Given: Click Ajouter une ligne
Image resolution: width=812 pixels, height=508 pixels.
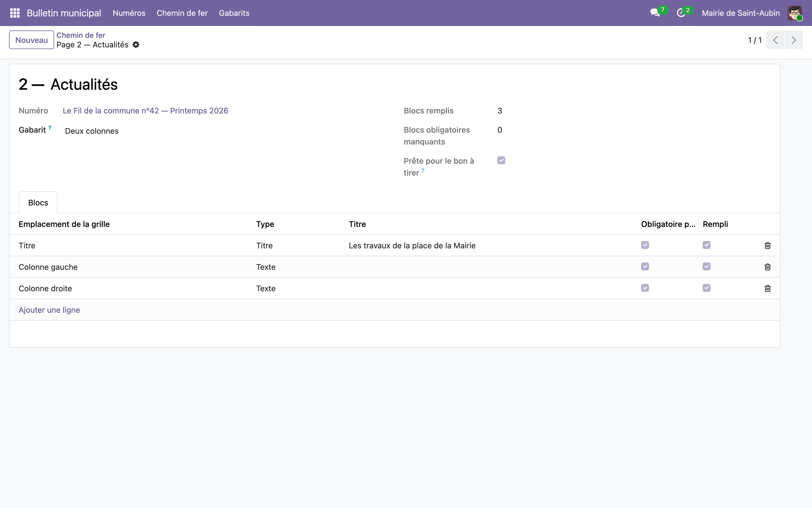Looking at the screenshot, I should click(49, 310).
